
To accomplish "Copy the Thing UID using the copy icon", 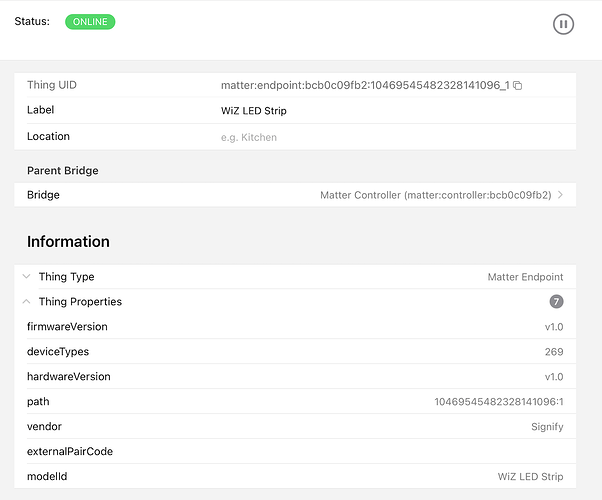I will point(517,86).
